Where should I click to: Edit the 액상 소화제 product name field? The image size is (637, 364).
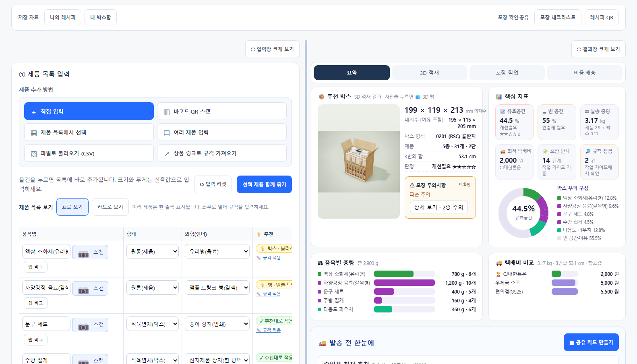point(46,251)
